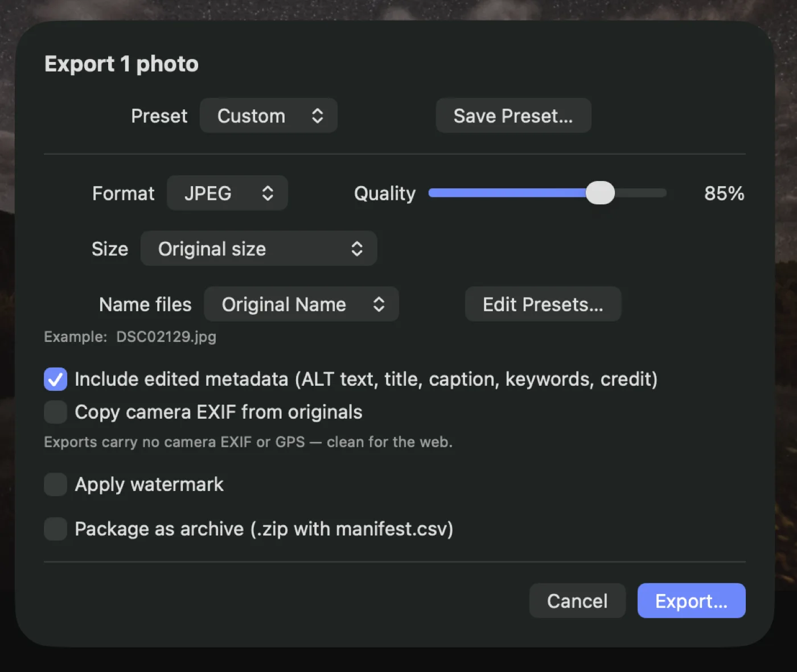Open the Preset dropdown set to Custom
The width and height of the screenshot is (797, 672).
tap(268, 116)
